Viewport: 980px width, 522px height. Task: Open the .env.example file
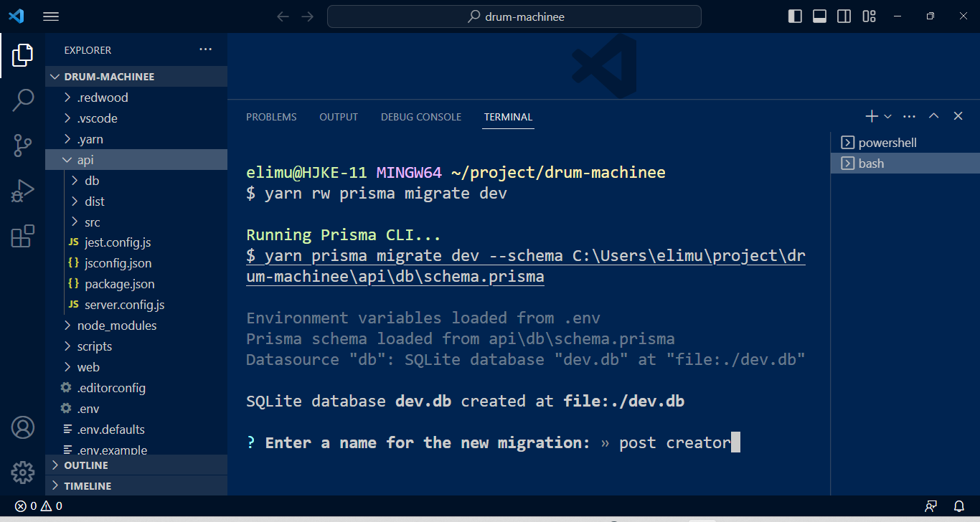click(x=136, y=450)
